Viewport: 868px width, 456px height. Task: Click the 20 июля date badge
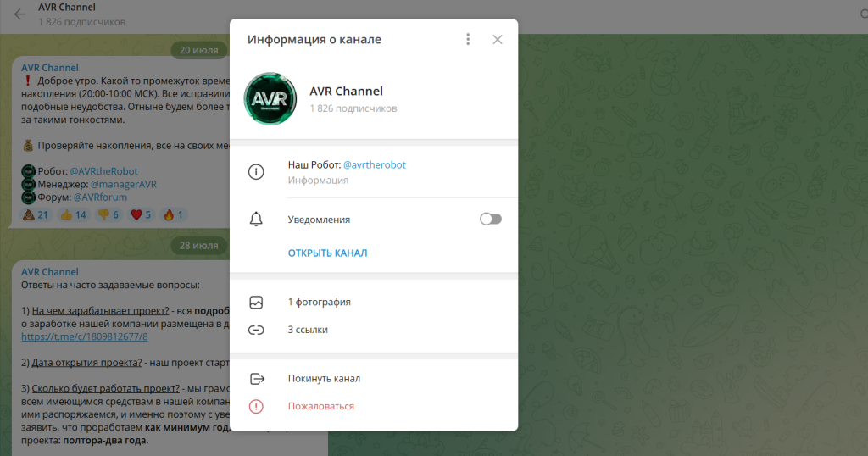point(198,50)
